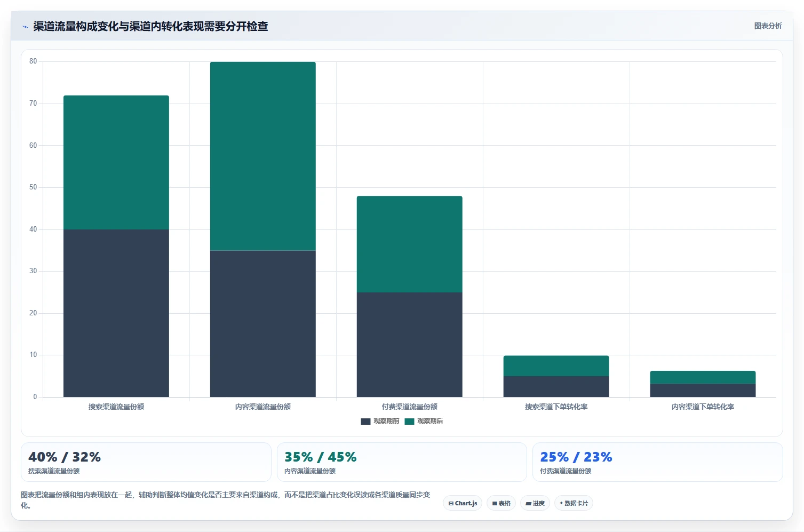Click the teal segment of 搜索渠道流量份额 bar
This screenshot has height=532, width=804.
(x=116, y=163)
